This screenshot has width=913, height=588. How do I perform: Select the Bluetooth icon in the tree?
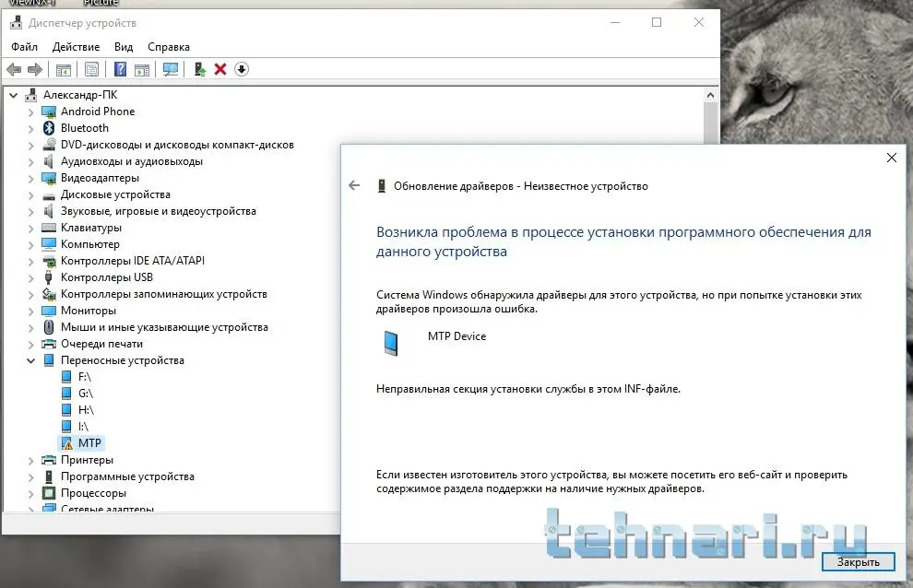(x=49, y=128)
